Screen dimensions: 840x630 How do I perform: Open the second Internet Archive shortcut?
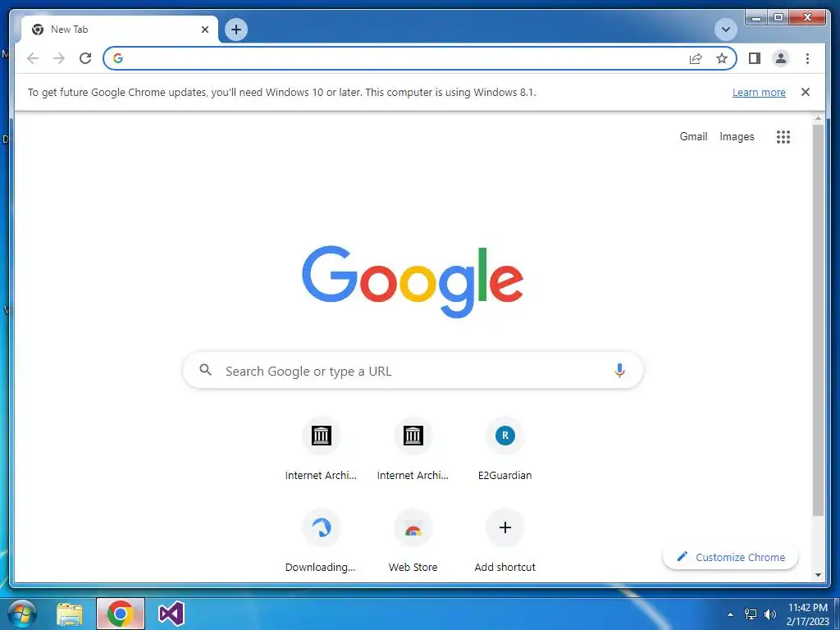pyautogui.click(x=413, y=450)
